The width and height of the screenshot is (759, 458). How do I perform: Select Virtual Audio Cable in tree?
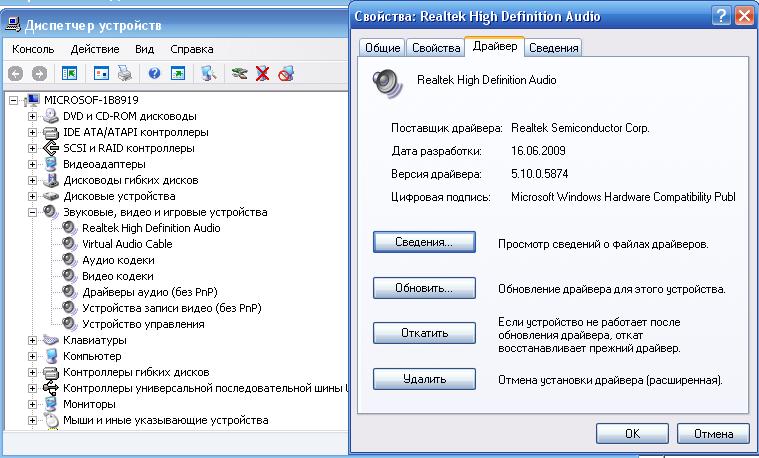(127, 244)
